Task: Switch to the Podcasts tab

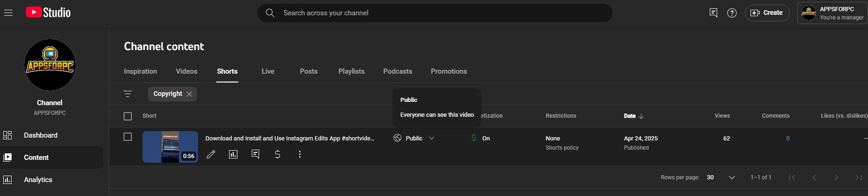Action: click(397, 71)
